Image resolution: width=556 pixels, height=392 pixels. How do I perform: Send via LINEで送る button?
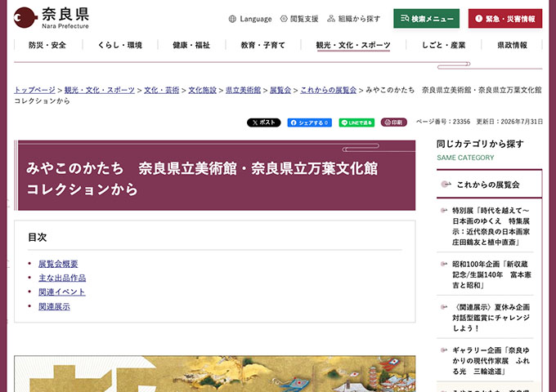click(356, 122)
